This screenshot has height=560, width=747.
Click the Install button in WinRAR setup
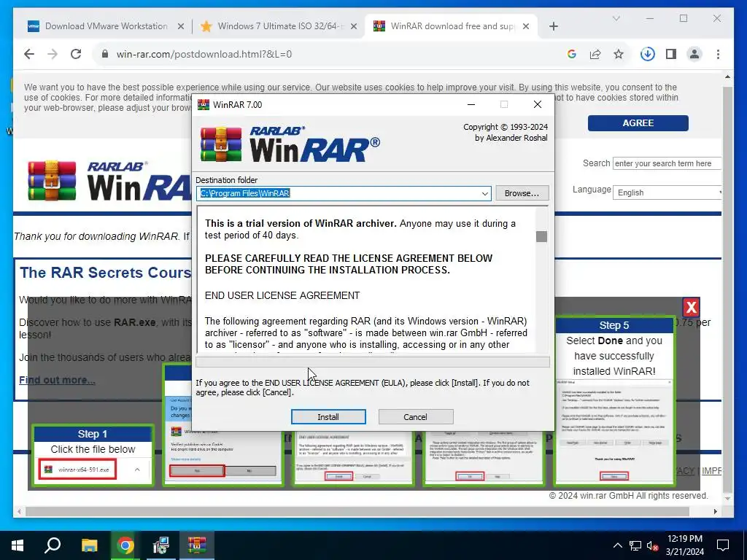328,416
